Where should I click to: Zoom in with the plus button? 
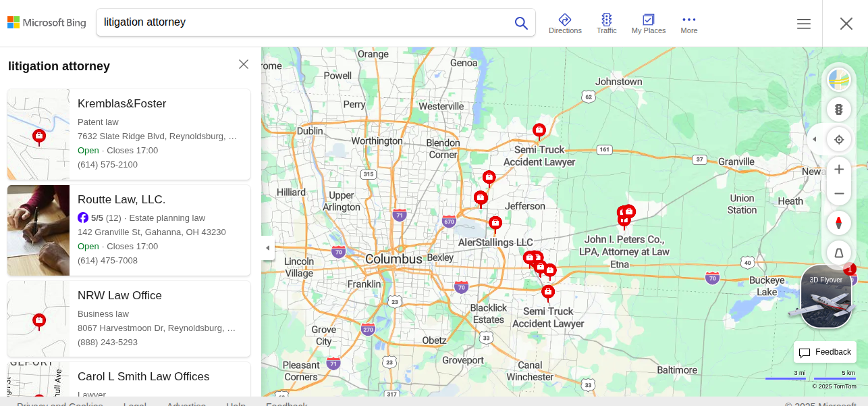click(839, 170)
